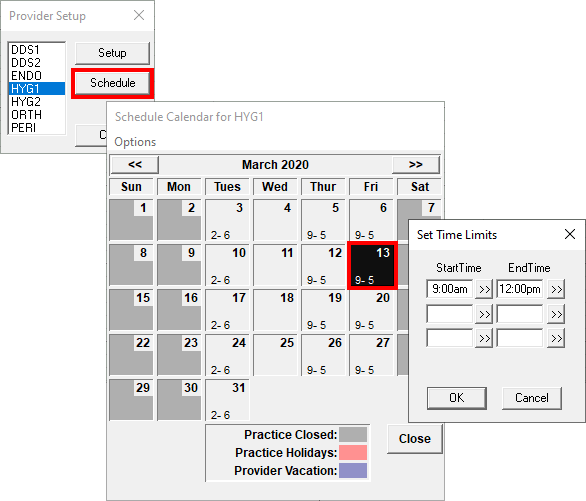Go to previous month with << button
This screenshot has height=501, width=586.
(x=135, y=165)
